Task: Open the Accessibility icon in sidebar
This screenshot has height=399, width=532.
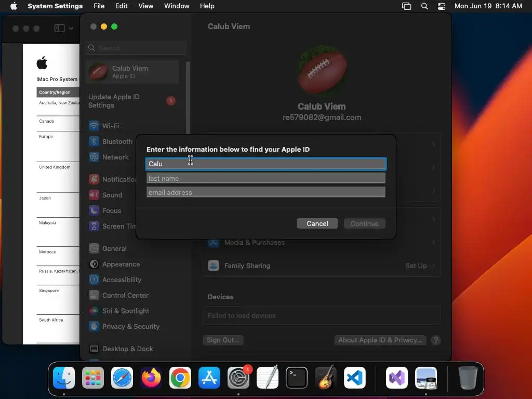Action: [x=94, y=280]
